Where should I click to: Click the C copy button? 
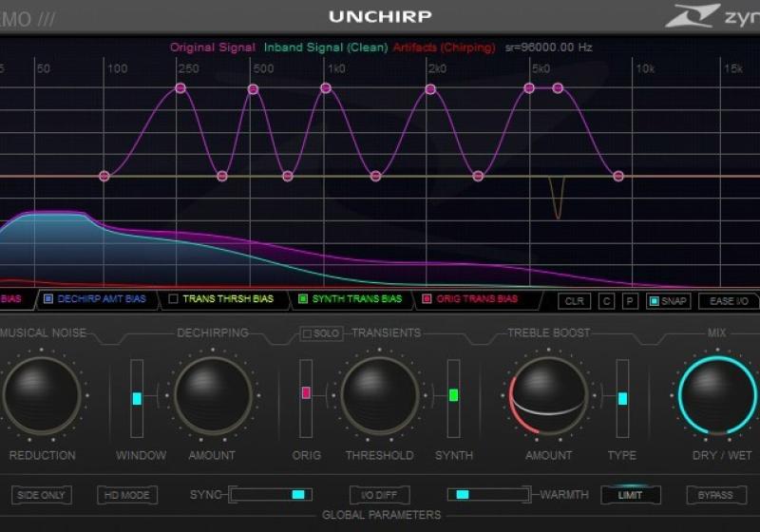pyautogui.click(x=607, y=300)
